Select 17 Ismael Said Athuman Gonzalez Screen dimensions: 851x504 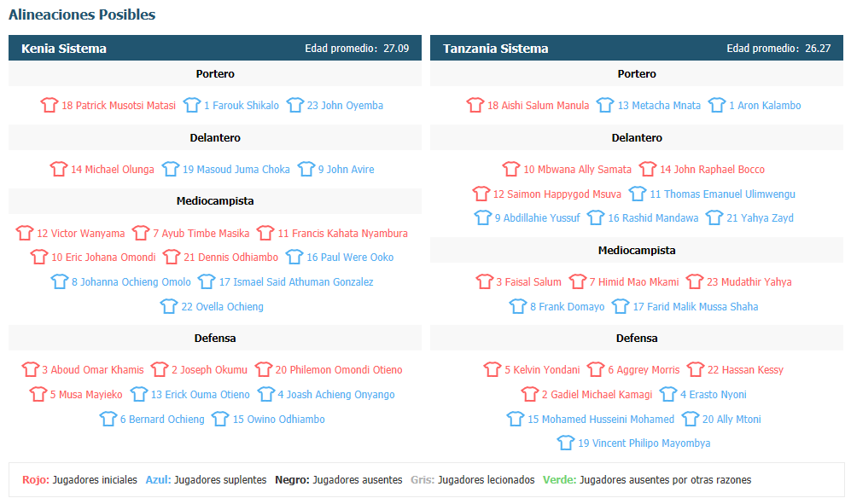(296, 282)
